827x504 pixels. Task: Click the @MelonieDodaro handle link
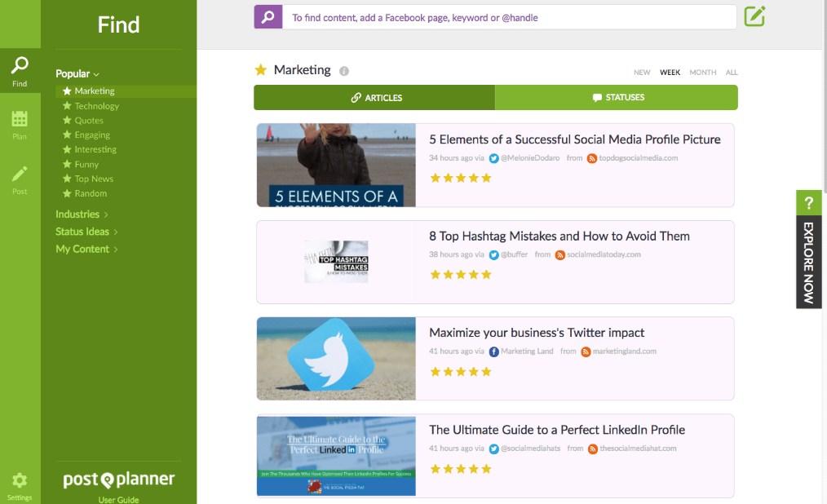click(530, 158)
